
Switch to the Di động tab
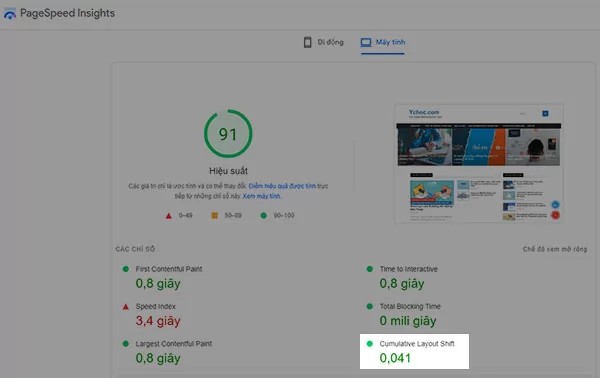tap(323, 42)
